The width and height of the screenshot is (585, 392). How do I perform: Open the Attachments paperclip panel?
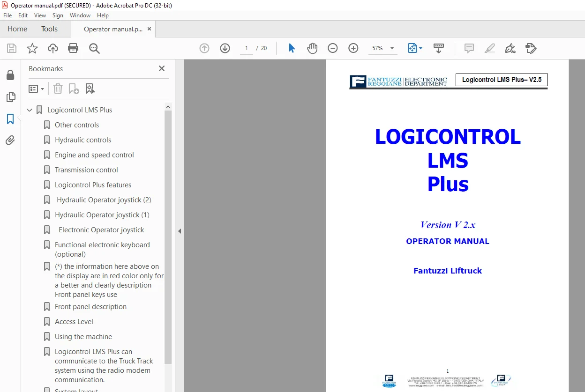tap(10, 140)
